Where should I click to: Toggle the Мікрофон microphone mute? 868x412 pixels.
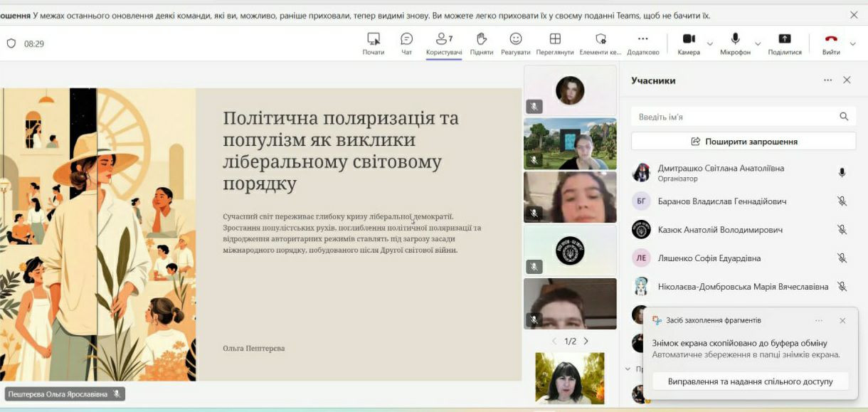(735, 39)
